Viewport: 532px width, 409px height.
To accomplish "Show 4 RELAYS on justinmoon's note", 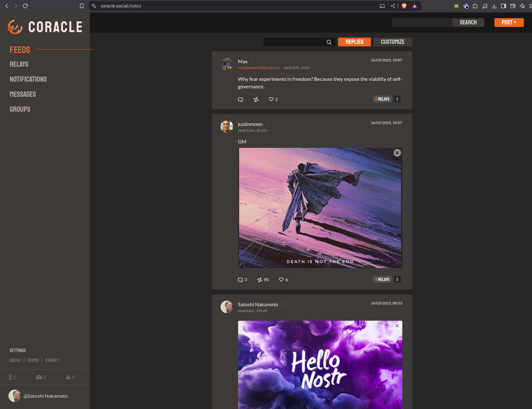I will pyautogui.click(x=382, y=279).
